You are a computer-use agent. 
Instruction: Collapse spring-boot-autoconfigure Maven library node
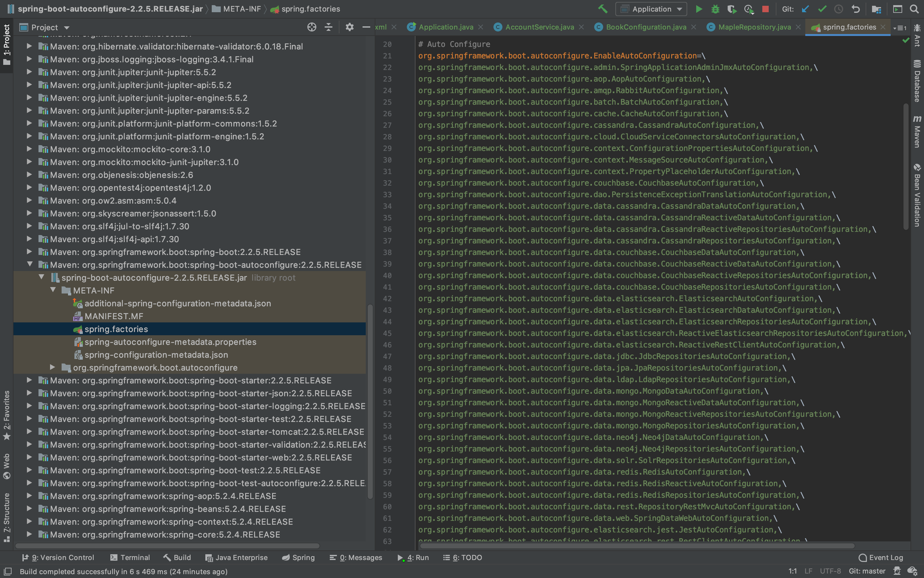tap(30, 265)
